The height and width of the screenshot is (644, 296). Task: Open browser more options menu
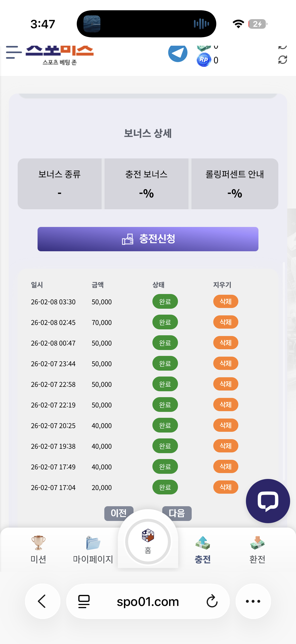click(253, 601)
